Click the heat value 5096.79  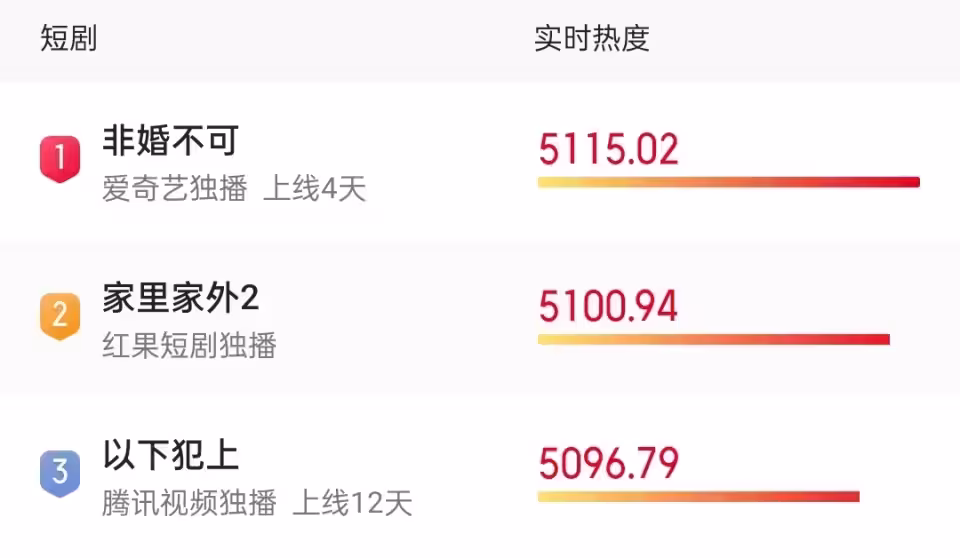pos(608,463)
